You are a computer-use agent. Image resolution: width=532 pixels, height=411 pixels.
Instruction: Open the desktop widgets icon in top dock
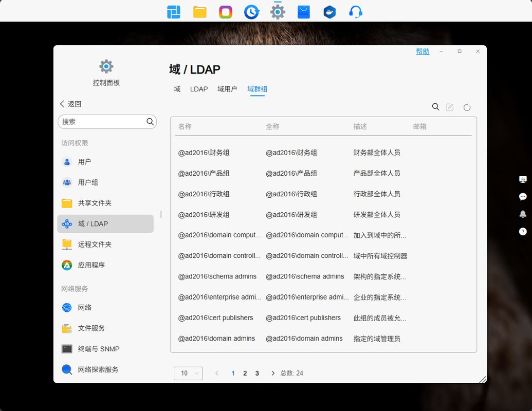click(x=174, y=12)
